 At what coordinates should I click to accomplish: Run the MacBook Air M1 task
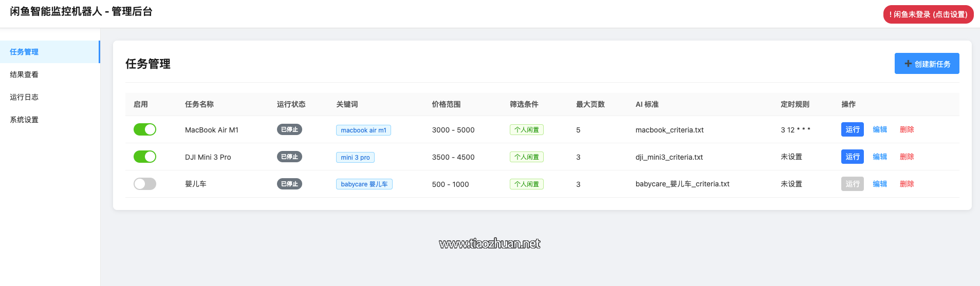(853, 129)
